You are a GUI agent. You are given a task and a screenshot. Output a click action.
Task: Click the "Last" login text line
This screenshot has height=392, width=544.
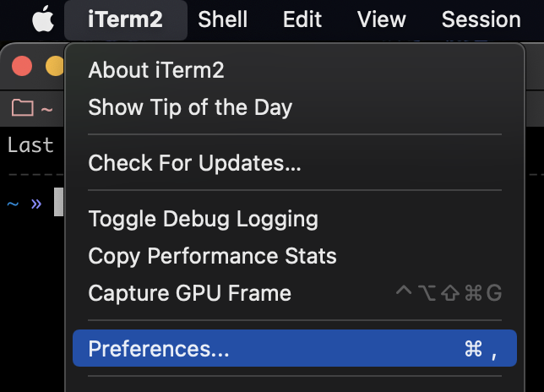coord(30,145)
